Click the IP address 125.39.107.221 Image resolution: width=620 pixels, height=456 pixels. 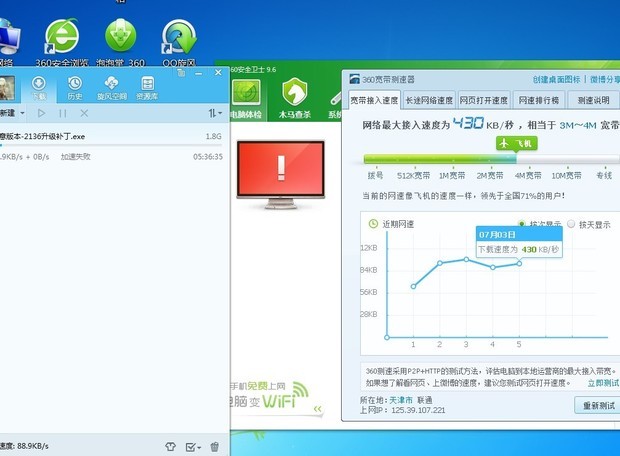point(418,410)
